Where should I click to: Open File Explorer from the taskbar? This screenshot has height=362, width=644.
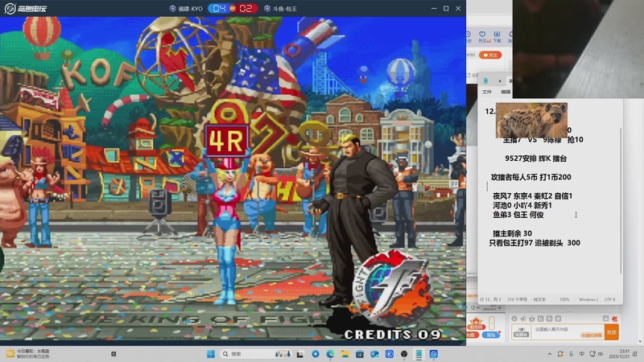pyautogui.click(x=345, y=354)
